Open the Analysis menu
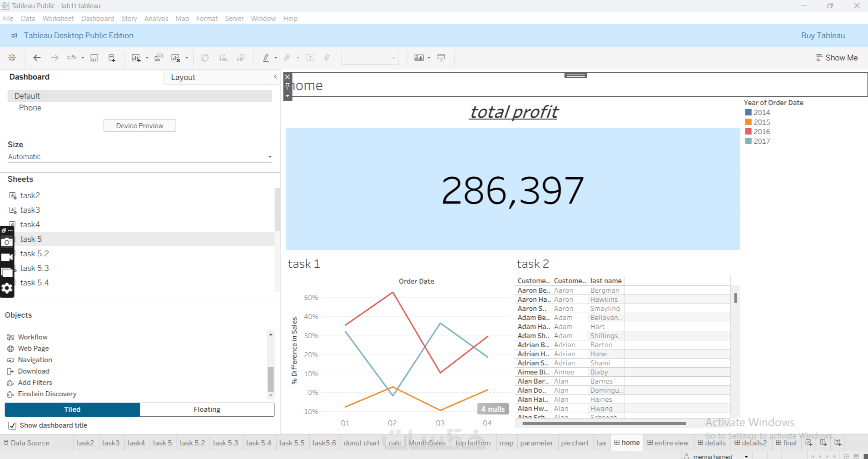Screen dimensions: 868x459 156,19
